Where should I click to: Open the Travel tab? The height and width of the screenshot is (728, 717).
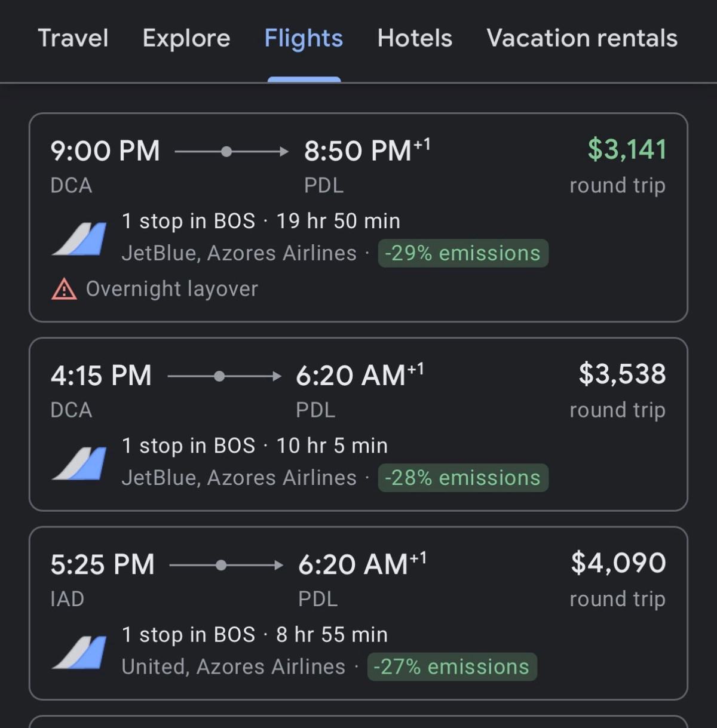pos(73,38)
